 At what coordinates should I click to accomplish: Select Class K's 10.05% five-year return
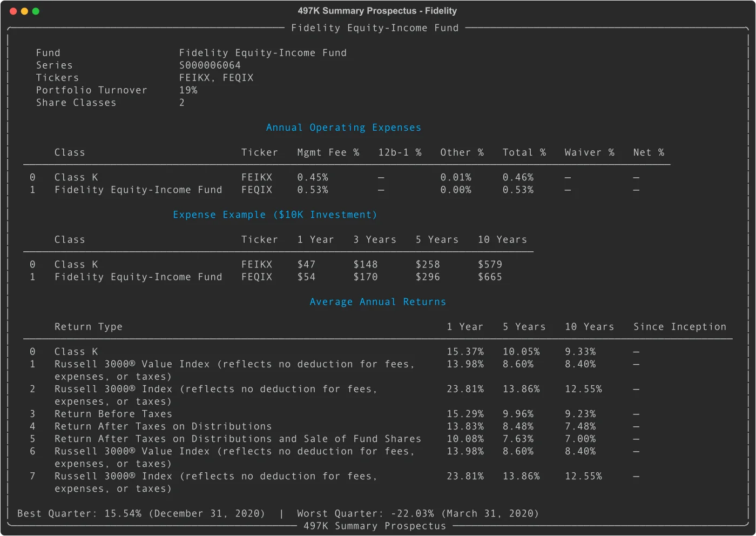(x=521, y=351)
